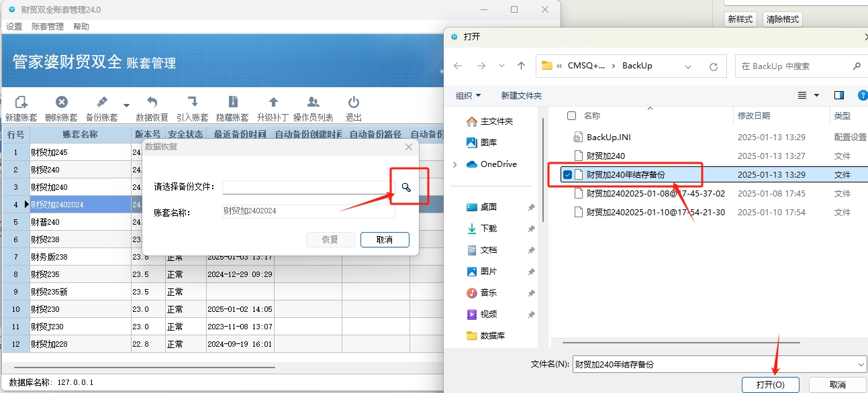Open the 下载 downloads folder
868x393 pixels.
pyautogui.click(x=481, y=229)
